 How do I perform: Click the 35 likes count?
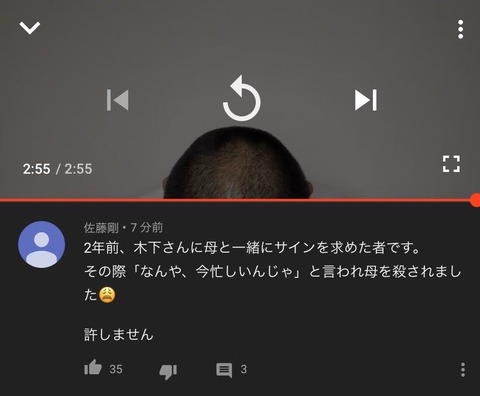[x=116, y=369]
